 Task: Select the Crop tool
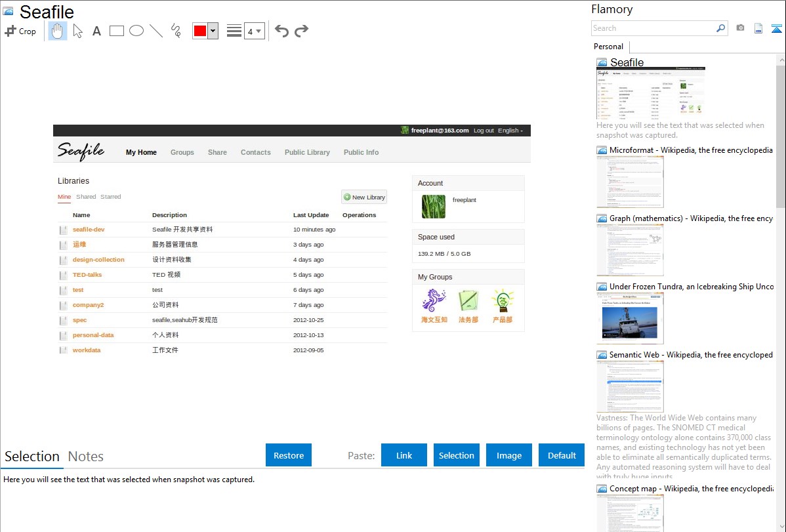click(x=20, y=31)
